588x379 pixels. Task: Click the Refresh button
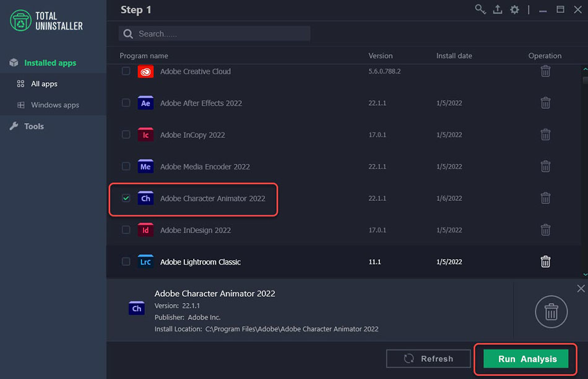click(x=428, y=359)
